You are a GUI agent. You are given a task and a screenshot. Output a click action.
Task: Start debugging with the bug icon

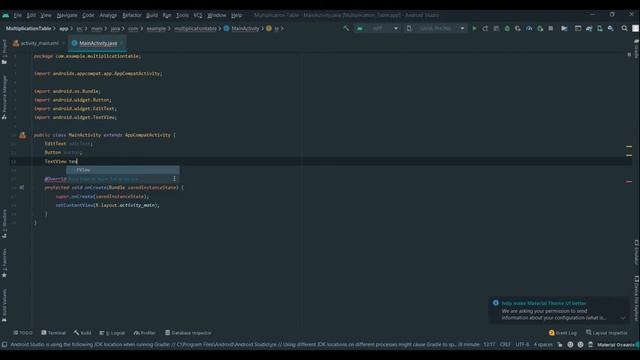click(x=507, y=29)
